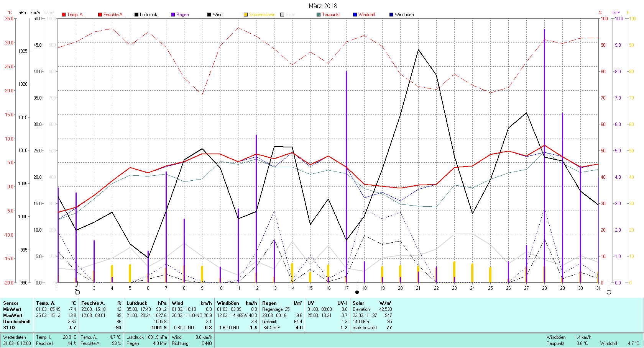Click the day 28 rain bar peak

click(544, 29)
